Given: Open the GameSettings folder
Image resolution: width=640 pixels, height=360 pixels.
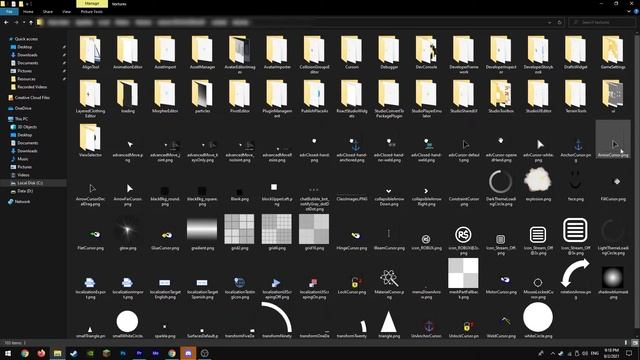Looking at the screenshot, I should pyautogui.click(x=613, y=52).
